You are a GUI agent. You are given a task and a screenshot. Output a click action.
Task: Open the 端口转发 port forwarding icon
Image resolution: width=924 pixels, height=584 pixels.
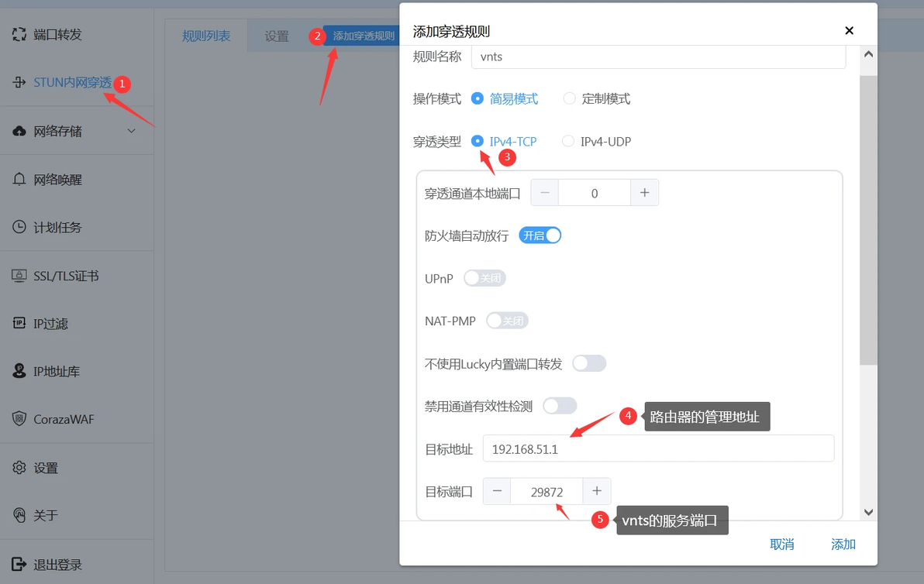pos(19,34)
